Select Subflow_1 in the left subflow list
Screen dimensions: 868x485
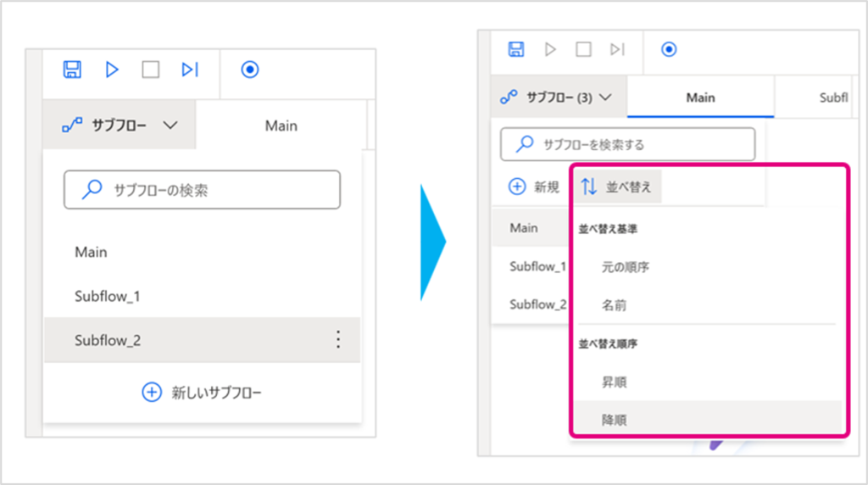coord(202,296)
